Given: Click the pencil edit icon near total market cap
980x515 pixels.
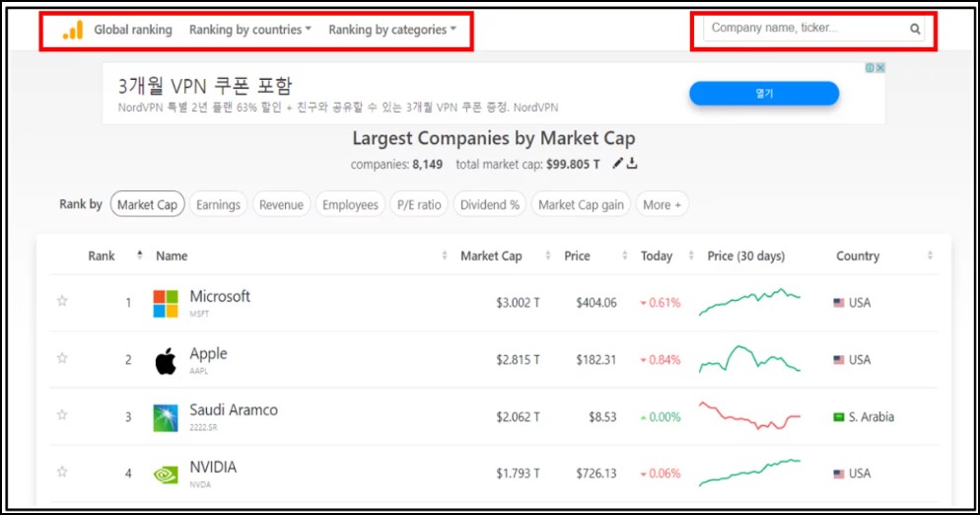Looking at the screenshot, I should point(617,164).
